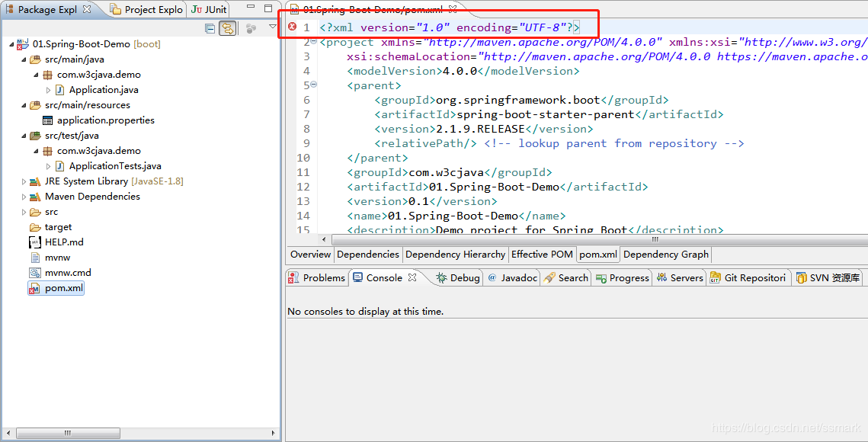The height and width of the screenshot is (442, 868).
Task: Collapse all in Package Explorer toolbar
Action: [x=210, y=28]
